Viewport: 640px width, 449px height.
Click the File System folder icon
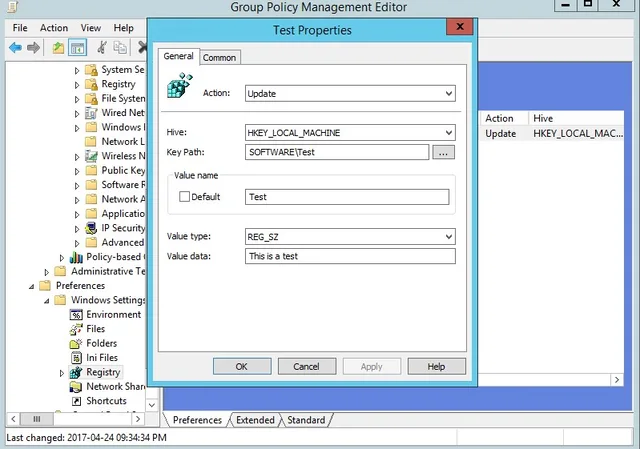[91, 98]
